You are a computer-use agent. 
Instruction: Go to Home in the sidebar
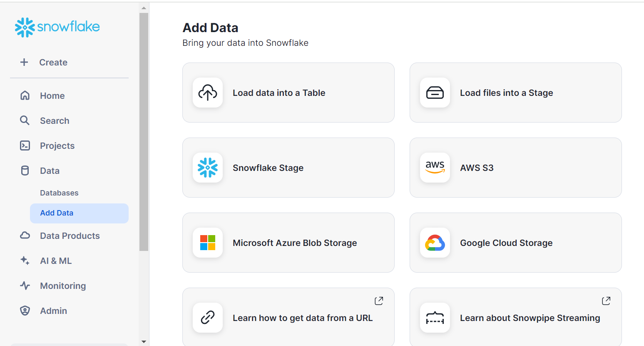coord(52,95)
